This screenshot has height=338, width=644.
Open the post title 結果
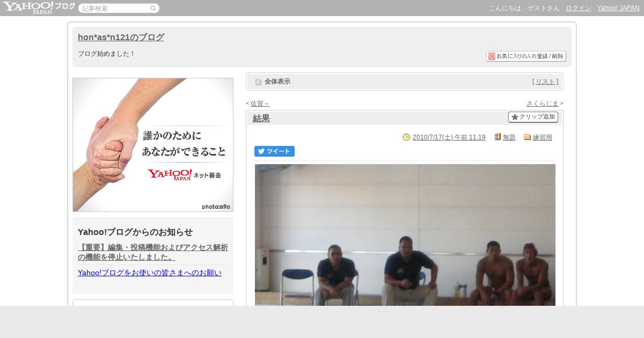pos(261,119)
